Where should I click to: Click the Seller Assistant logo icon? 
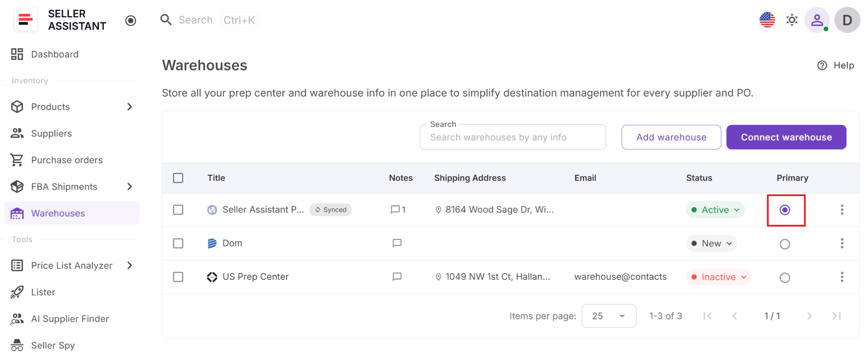pyautogui.click(x=26, y=19)
